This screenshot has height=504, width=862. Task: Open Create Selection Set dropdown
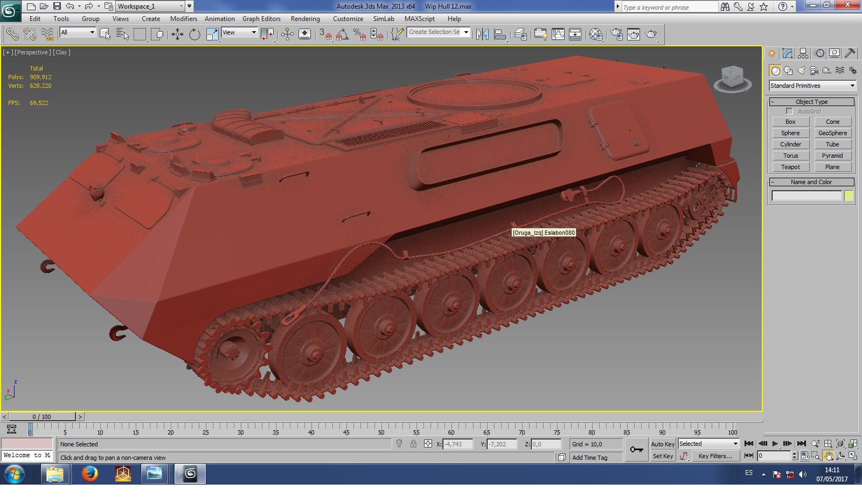[x=439, y=32]
